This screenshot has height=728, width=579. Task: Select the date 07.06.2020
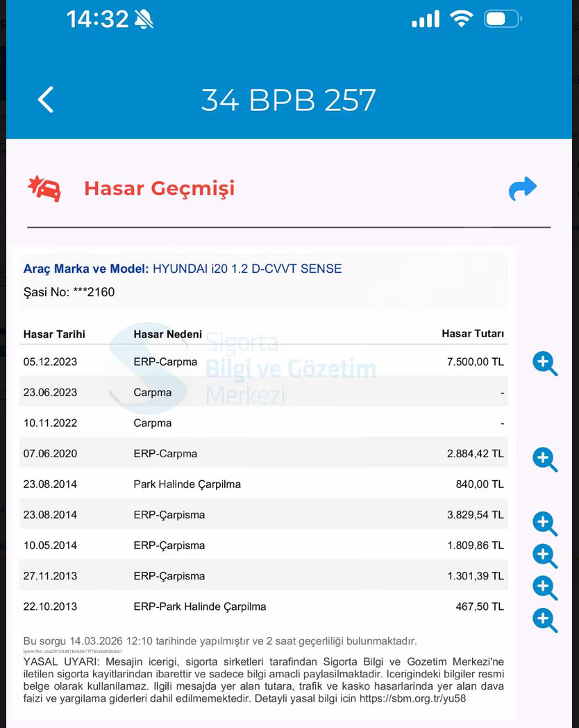click(x=50, y=454)
